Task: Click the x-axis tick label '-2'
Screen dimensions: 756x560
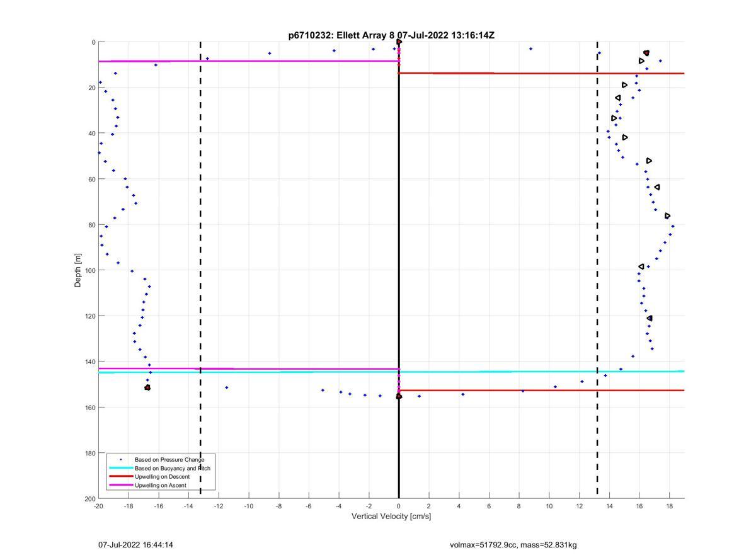Action: (x=369, y=506)
